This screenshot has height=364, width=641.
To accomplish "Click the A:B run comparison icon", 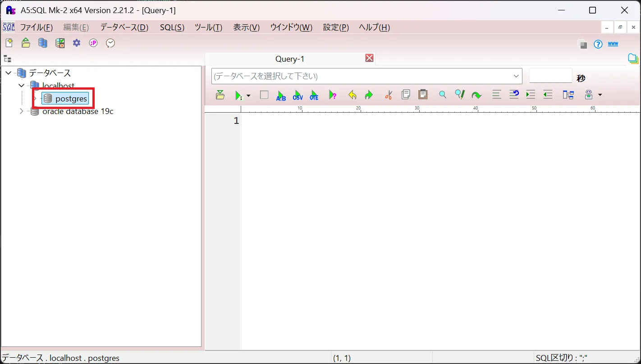I will tap(281, 95).
